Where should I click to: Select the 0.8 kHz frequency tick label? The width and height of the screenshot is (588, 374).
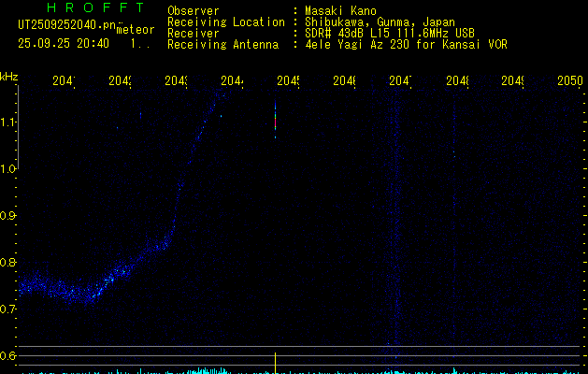click(9, 262)
